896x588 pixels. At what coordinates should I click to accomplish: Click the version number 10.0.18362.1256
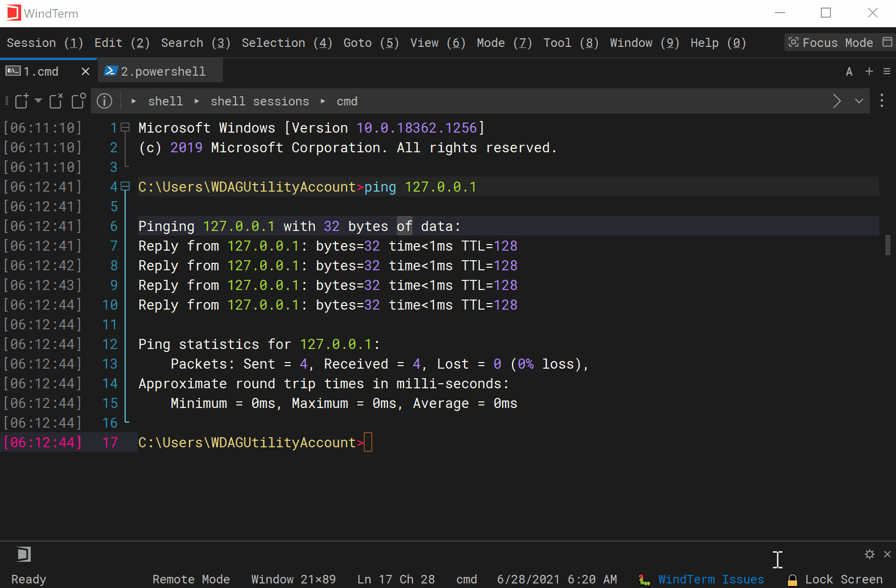tap(417, 128)
